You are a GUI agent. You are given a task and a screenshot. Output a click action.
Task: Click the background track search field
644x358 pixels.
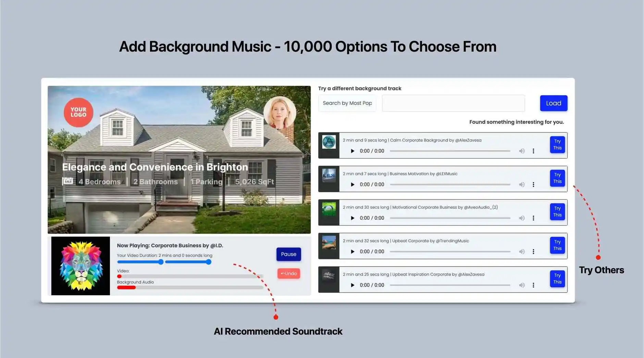pos(453,103)
